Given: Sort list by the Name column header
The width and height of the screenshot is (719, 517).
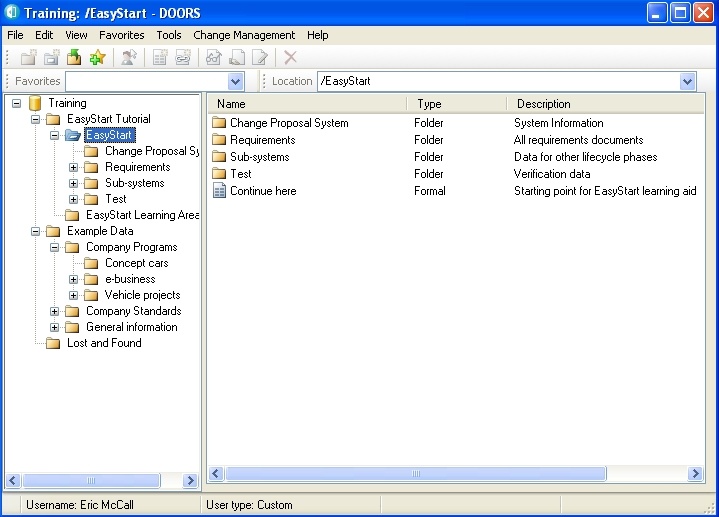Looking at the screenshot, I should coord(307,104).
